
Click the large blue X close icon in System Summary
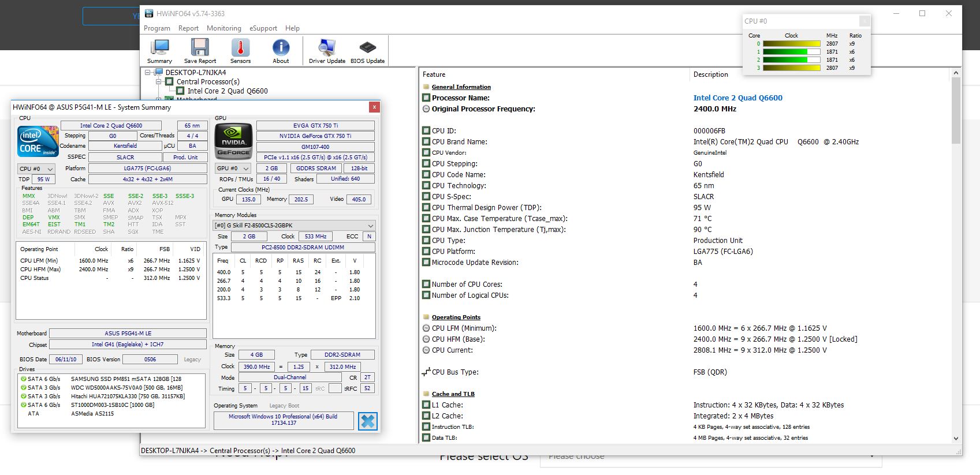pos(367,421)
